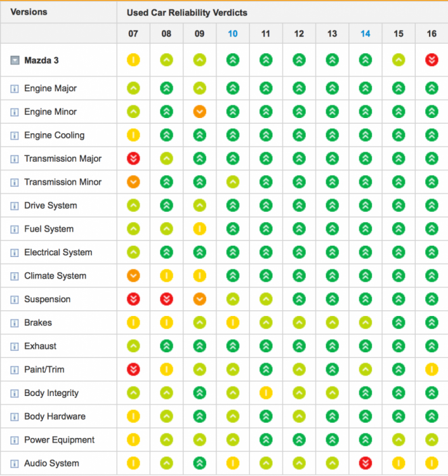This screenshot has height=476, width=448.
Task: Click the info icon beside Engine Major
Action: click(x=14, y=88)
